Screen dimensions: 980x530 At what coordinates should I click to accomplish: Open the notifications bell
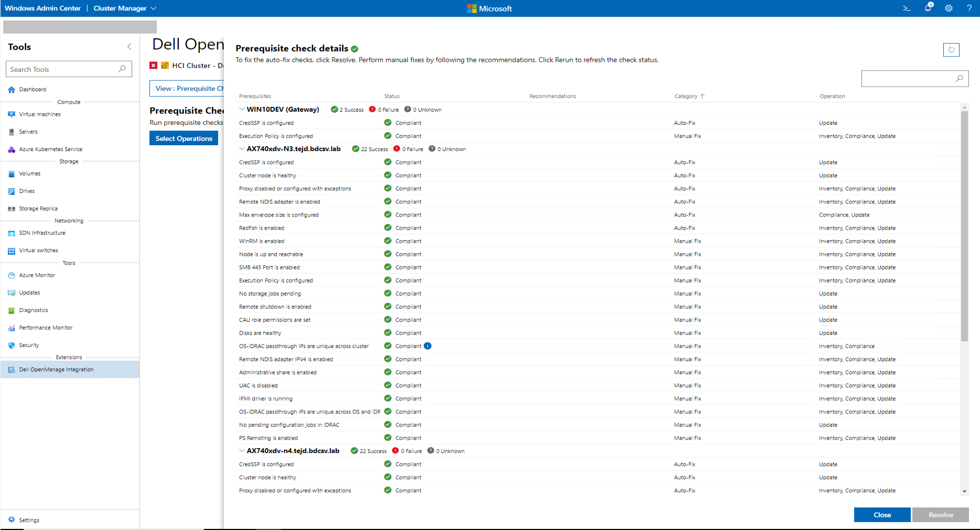[x=928, y=8]
